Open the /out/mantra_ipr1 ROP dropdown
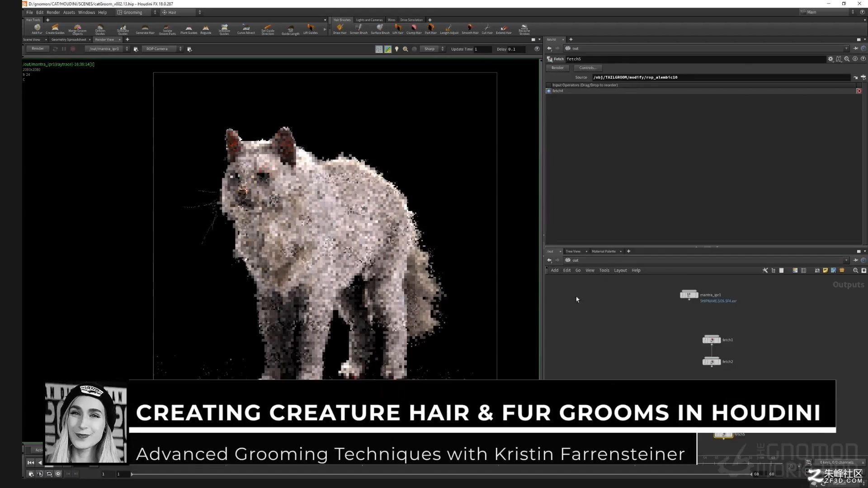The height and width of the screenshot is (488, 868). coord(107,49)
